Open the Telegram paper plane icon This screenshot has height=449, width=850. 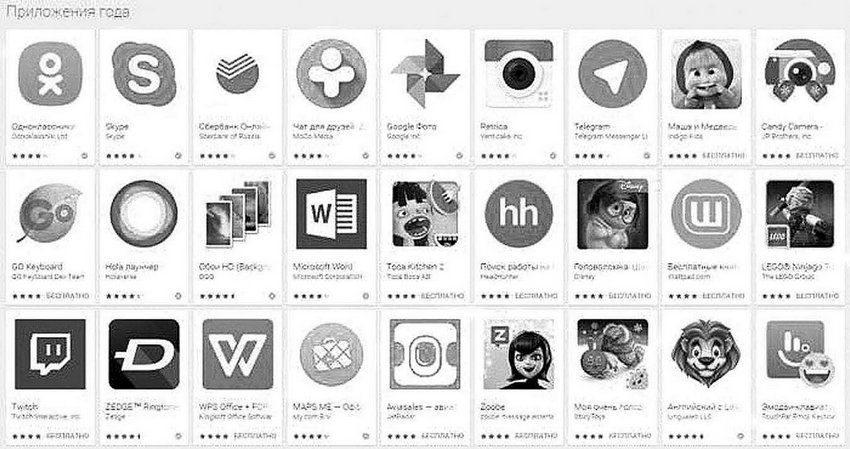pos(613,74)
